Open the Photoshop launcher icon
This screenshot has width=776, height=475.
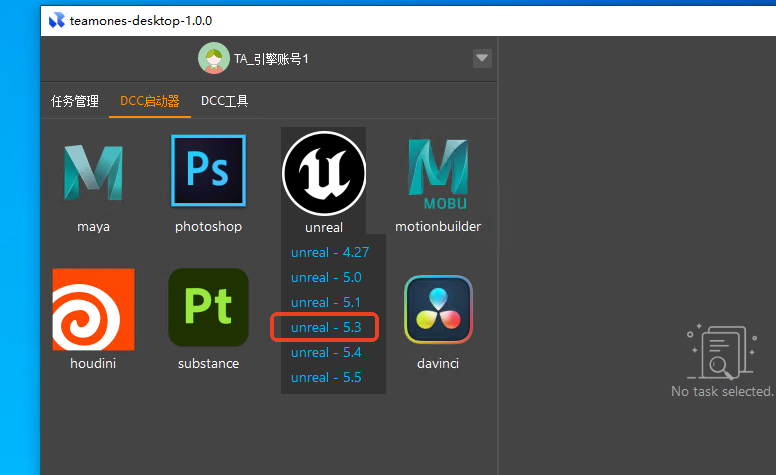[x=208, y=171]
